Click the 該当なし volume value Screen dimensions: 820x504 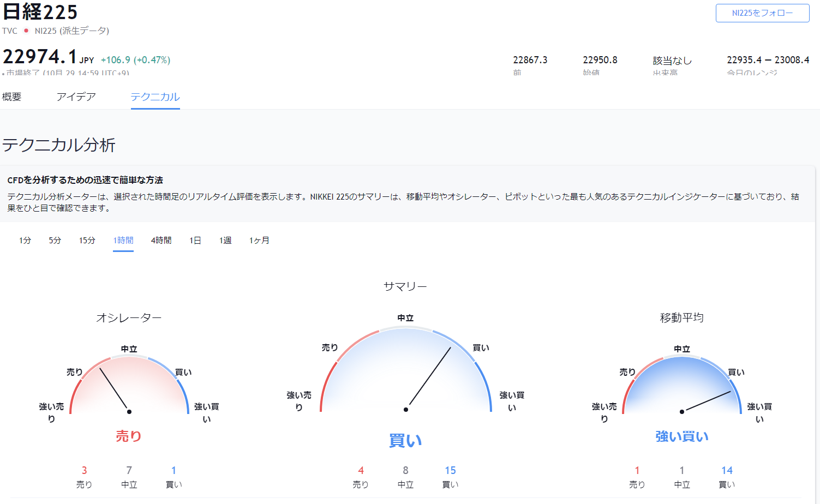tap(672, 60)
